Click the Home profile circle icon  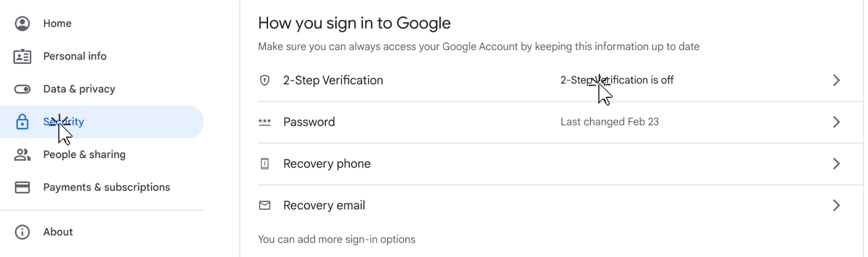[x=22, y=24]
